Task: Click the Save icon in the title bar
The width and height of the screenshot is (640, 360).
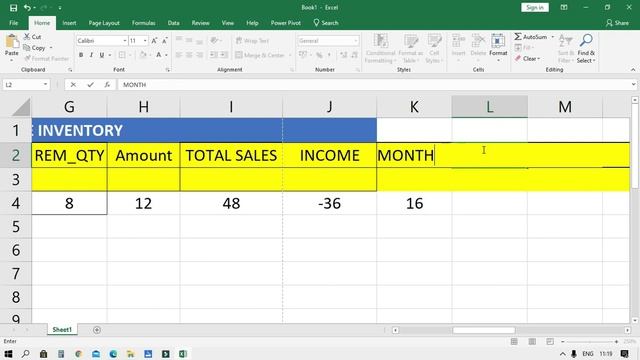Action: pyautogui.click(x=13, y=7)
